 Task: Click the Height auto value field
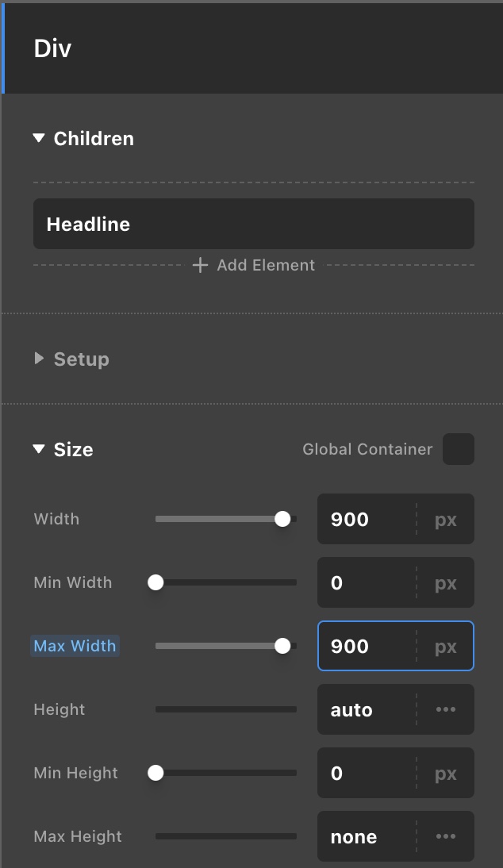coord(365,710)
